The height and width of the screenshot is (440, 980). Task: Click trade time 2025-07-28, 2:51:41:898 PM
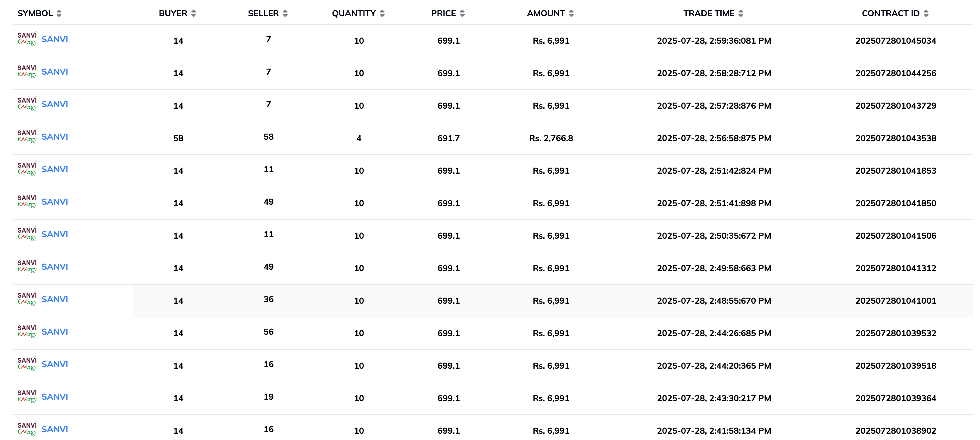[714, 203]
